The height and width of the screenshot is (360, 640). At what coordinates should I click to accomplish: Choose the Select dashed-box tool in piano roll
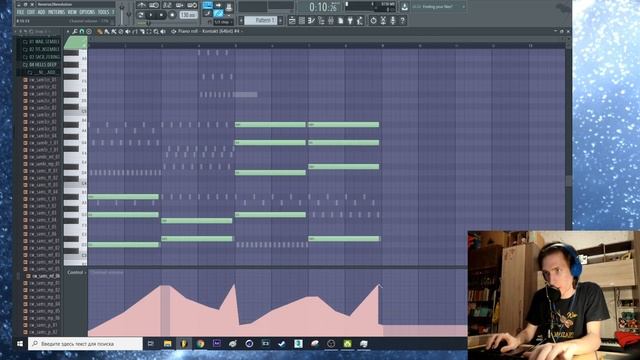coord(149,31)
